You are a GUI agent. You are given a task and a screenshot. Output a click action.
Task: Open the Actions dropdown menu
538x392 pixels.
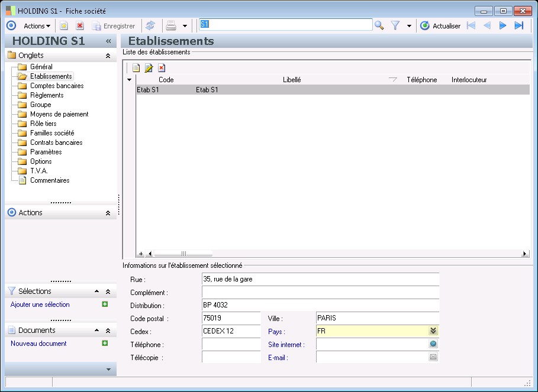coord(37,26)
